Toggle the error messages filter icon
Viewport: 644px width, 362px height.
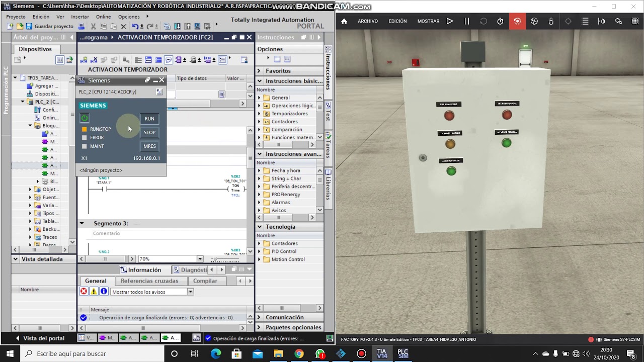point(84,292)
